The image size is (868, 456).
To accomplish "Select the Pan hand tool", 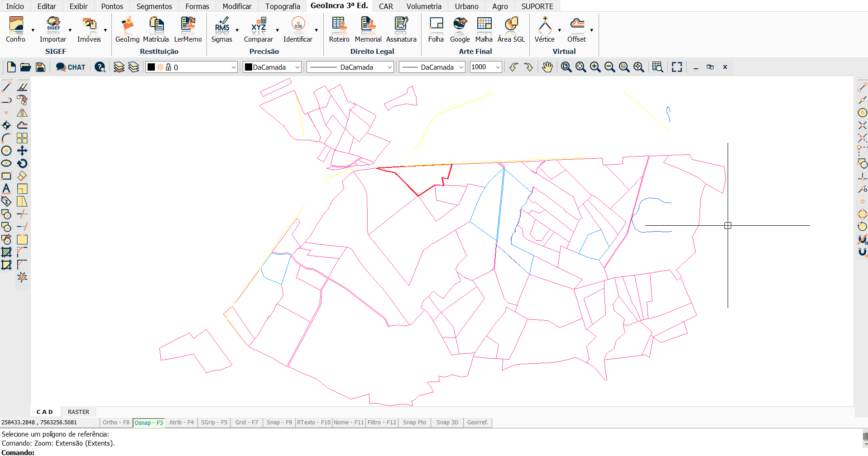I will 547,67.
